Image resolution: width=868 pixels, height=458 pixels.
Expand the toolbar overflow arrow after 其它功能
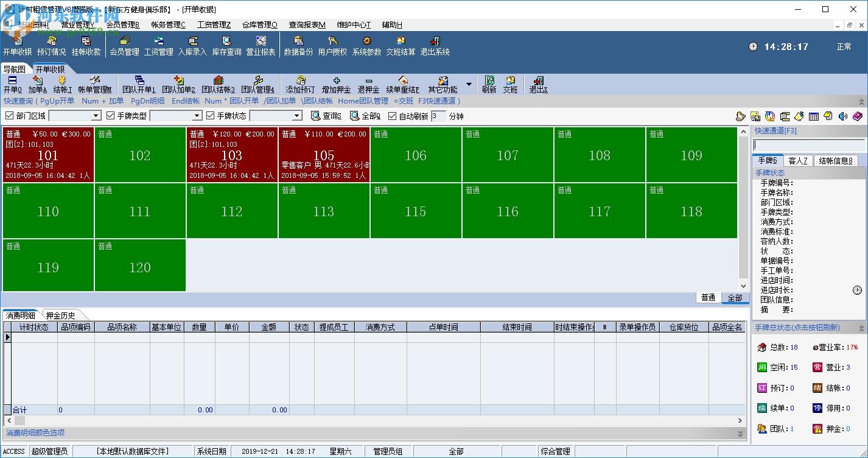pyautogui.click(x=469, y=84)
